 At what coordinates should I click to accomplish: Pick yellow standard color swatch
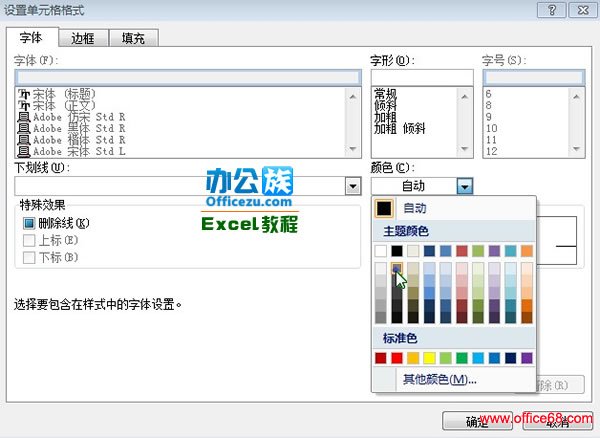click(x=429, y=358)
